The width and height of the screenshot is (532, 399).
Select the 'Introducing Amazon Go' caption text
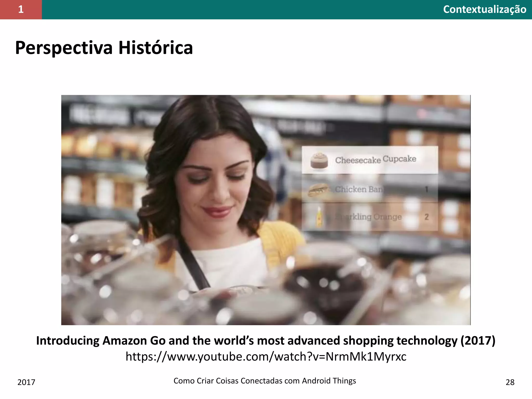coord(266,341)
